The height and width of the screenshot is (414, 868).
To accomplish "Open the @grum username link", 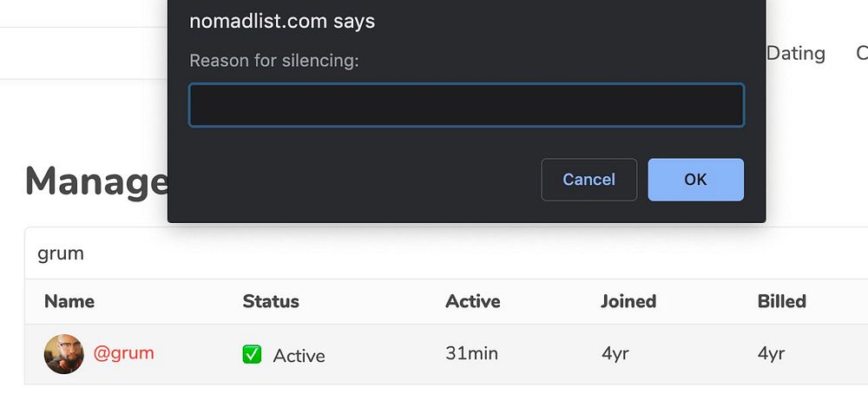I will point(123,353).
